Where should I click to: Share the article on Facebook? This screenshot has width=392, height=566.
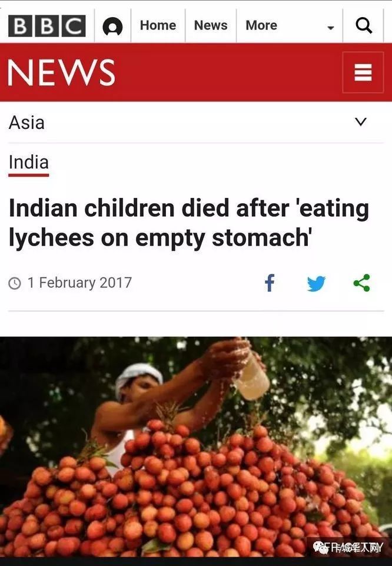[x=270, y=283]
